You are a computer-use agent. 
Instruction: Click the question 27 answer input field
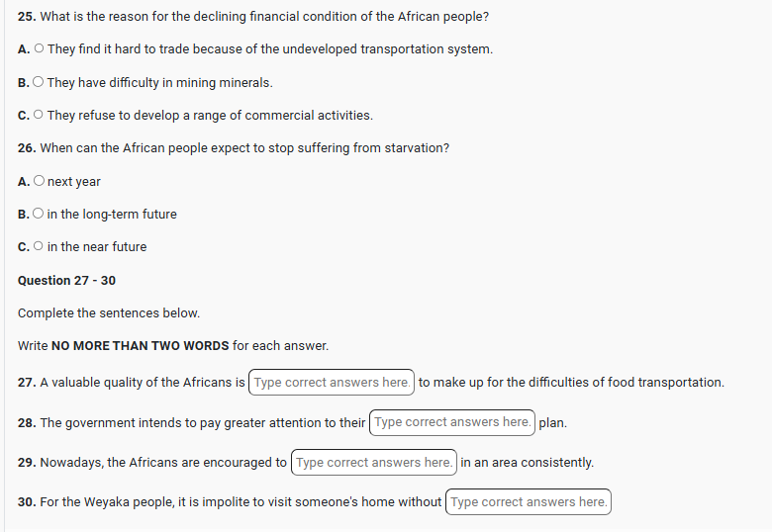[332, 383]
